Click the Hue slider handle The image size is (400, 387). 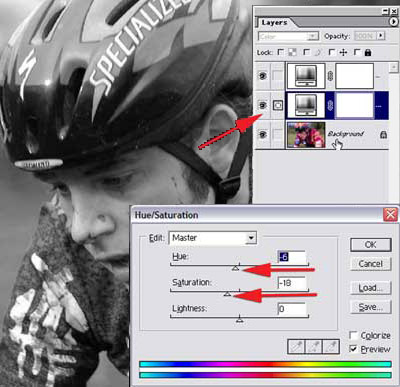(235, 267)
